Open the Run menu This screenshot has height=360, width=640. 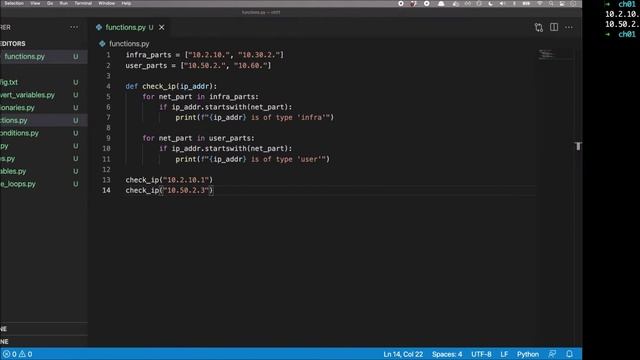[64, 3]
